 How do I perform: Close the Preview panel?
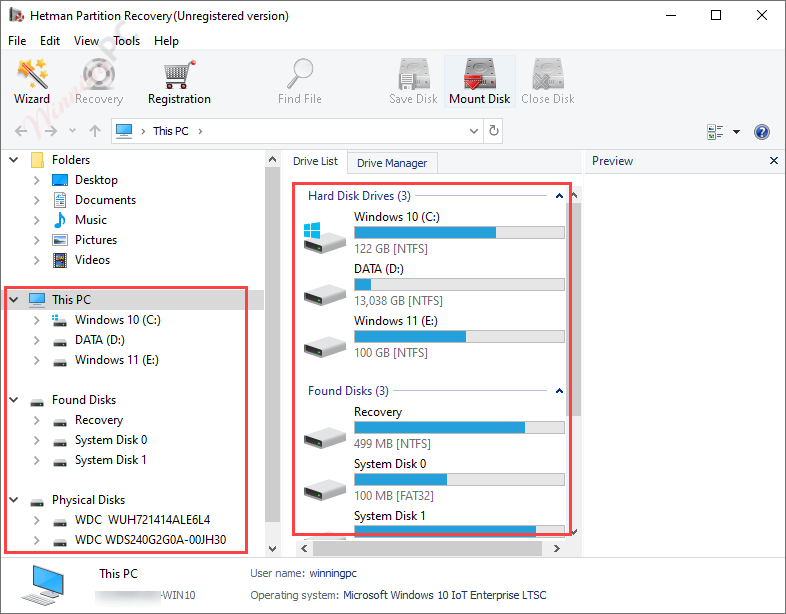pos(773,160)
